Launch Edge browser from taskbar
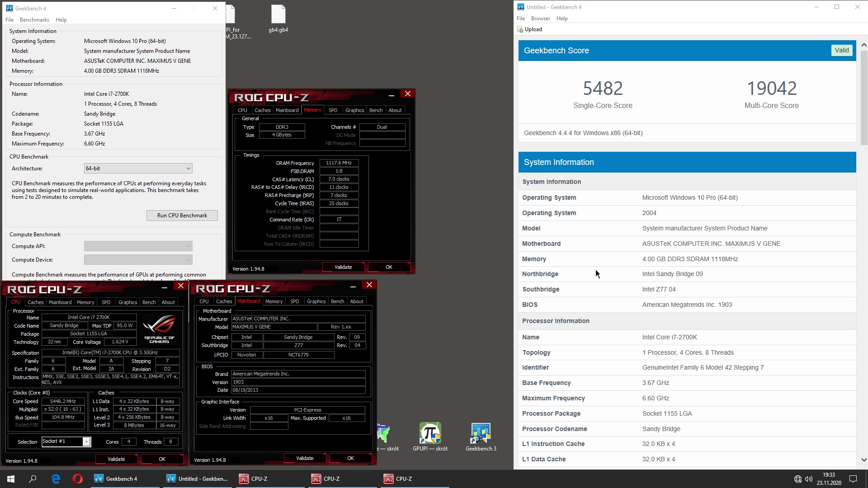This screenshot has width=868, height=488. coord(56,479)
